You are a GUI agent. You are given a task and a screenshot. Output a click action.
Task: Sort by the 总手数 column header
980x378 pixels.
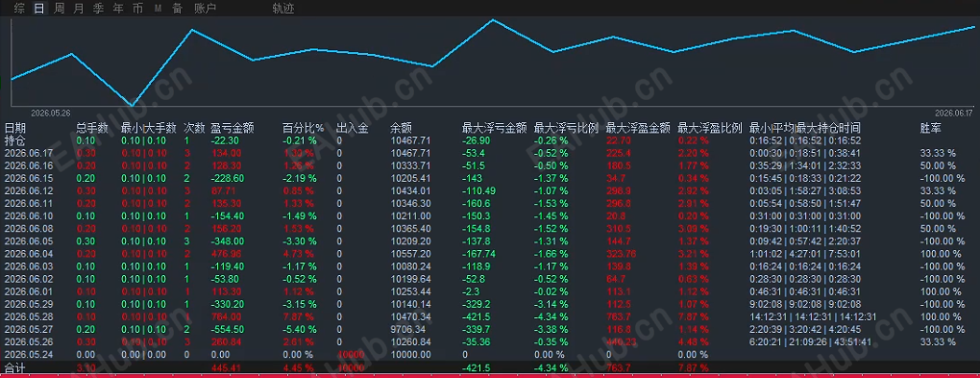point(92,128)
